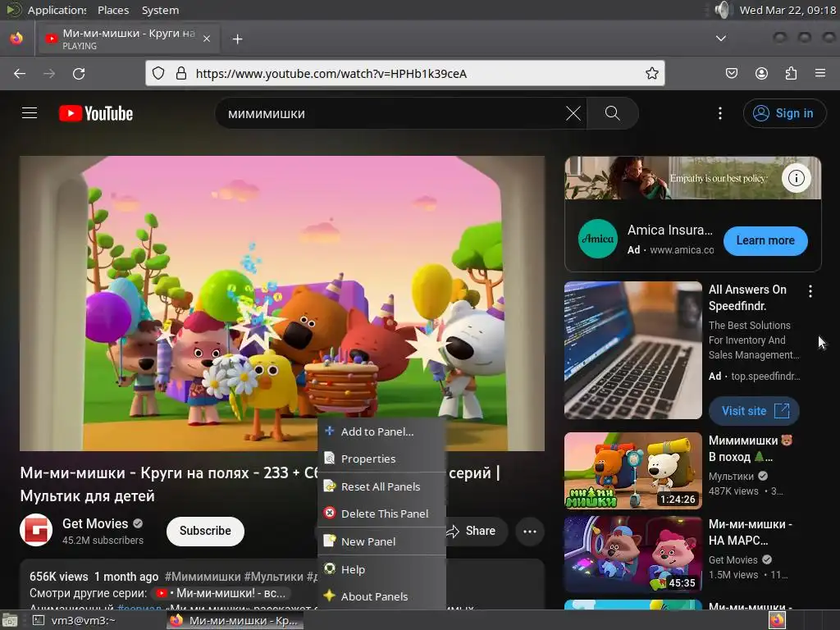Viewport: 840px width, 630px height.
Task: Click the Subscribe button
Action: tap(205, 531)
